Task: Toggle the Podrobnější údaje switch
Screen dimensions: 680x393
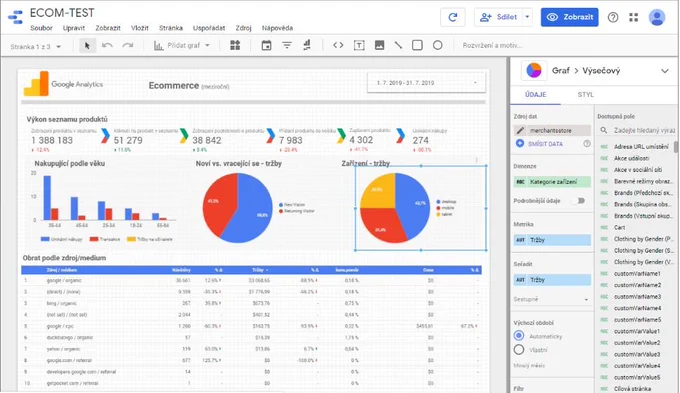Action: (x=579, y=201)
